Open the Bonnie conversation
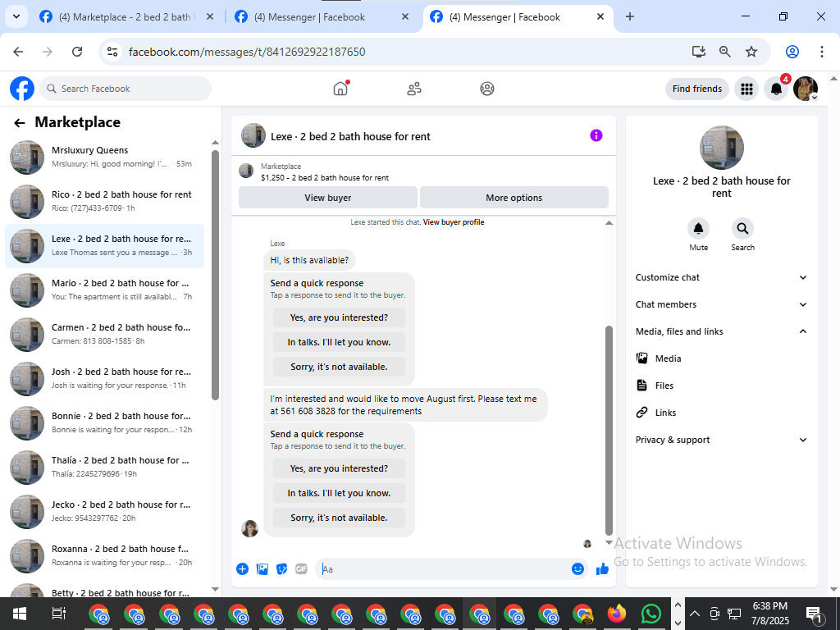The image size is (840, 630). point(104,422)
